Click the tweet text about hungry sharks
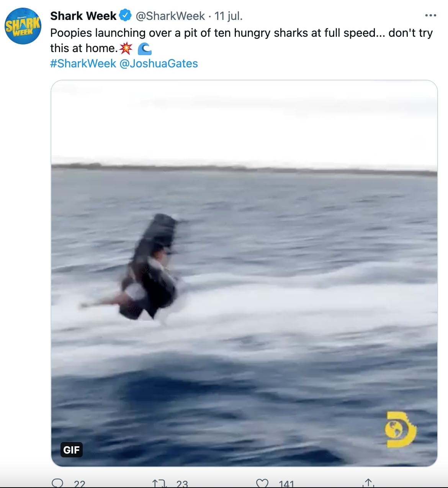448x488 pixels. click(241, 40)
